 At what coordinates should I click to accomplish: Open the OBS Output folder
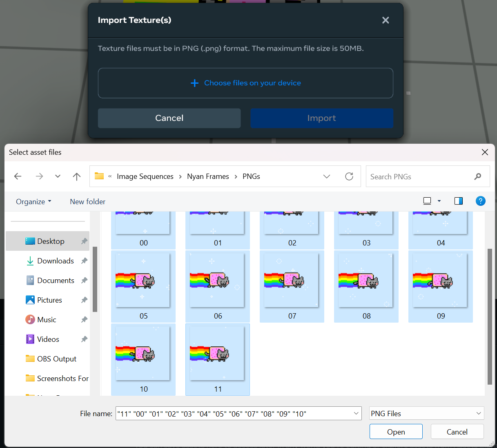click(x=47, y=359)
